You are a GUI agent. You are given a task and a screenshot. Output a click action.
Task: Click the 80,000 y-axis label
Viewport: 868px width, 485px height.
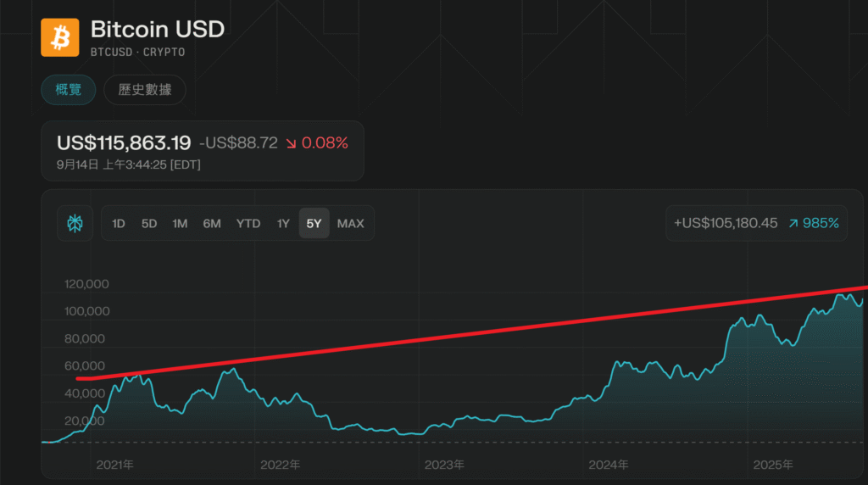click(85, 338)
